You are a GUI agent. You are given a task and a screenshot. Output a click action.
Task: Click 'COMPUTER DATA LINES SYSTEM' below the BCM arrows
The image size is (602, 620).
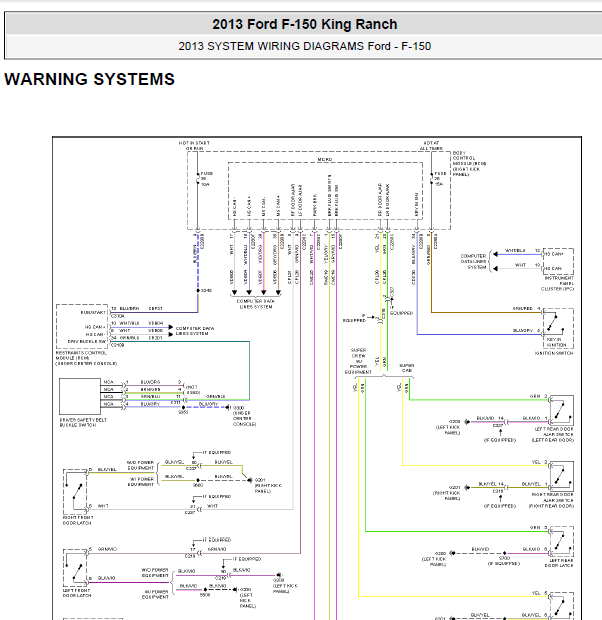pyautogui.click(x=256, y=304)
